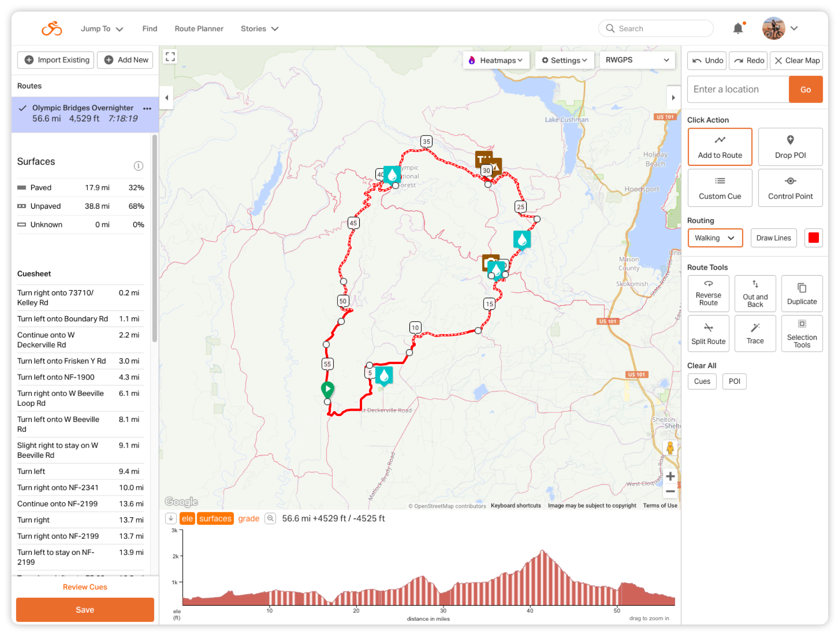Go to Route Planner menu item

[x=199, y=29]
